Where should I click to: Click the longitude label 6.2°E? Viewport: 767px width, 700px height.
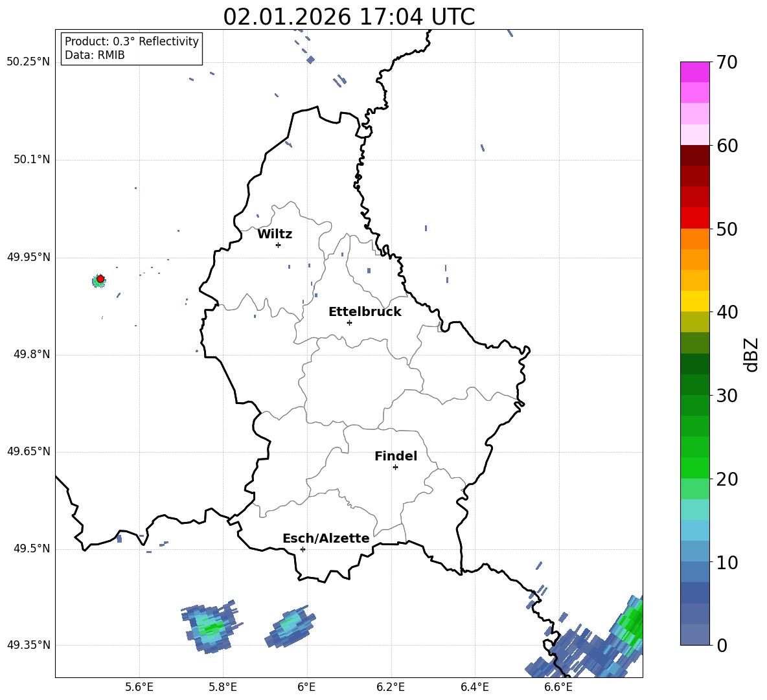tap(391, 687)
